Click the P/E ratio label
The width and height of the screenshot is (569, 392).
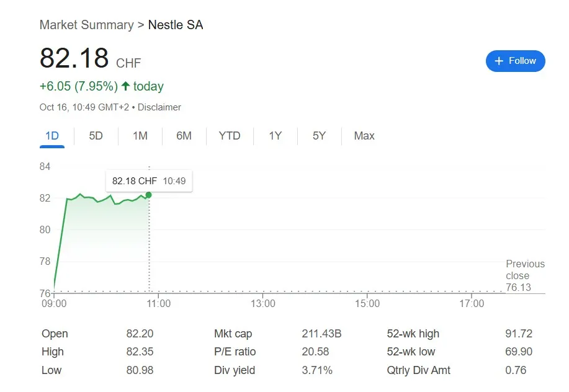click(235, 352)
